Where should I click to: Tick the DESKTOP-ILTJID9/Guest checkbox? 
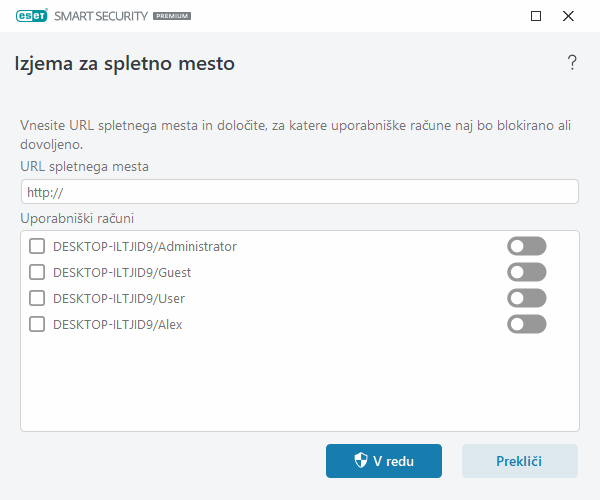[37, 272]
